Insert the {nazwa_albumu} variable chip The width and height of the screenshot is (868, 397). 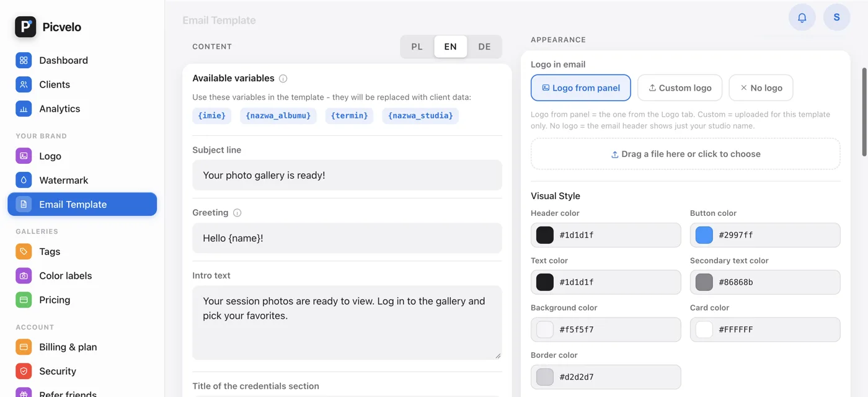(x=278, y=115)
